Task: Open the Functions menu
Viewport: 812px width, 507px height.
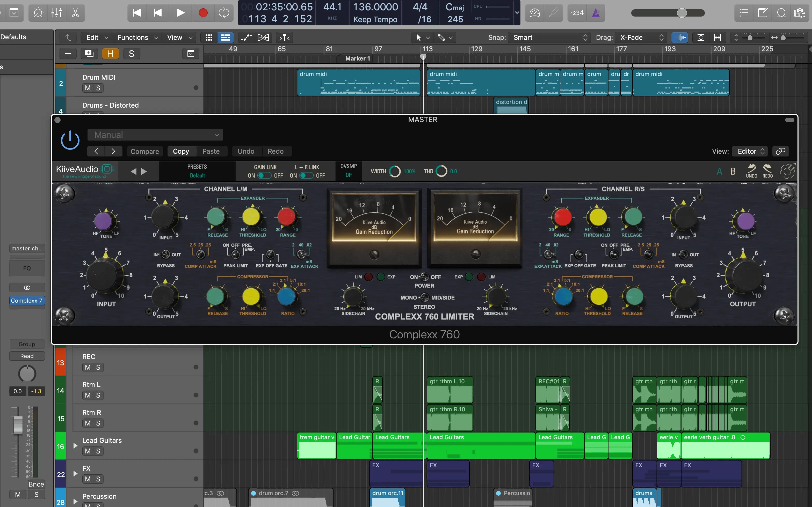Action: point(137,38)
